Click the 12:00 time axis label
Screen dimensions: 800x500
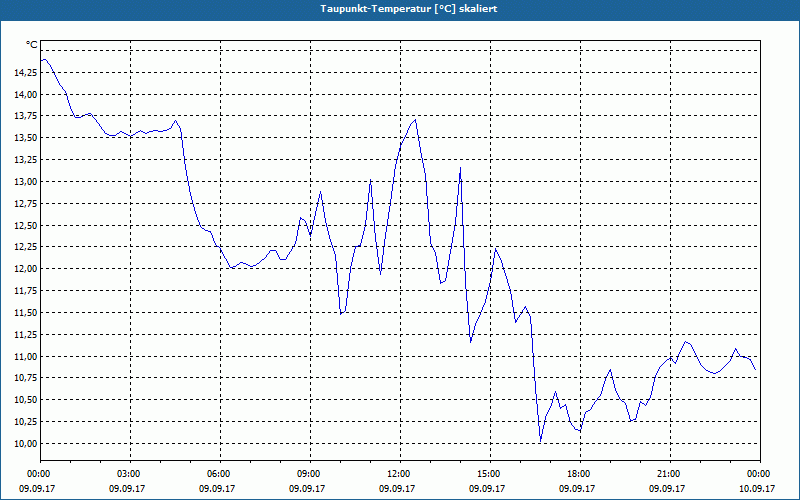click(x=400, y=474)
